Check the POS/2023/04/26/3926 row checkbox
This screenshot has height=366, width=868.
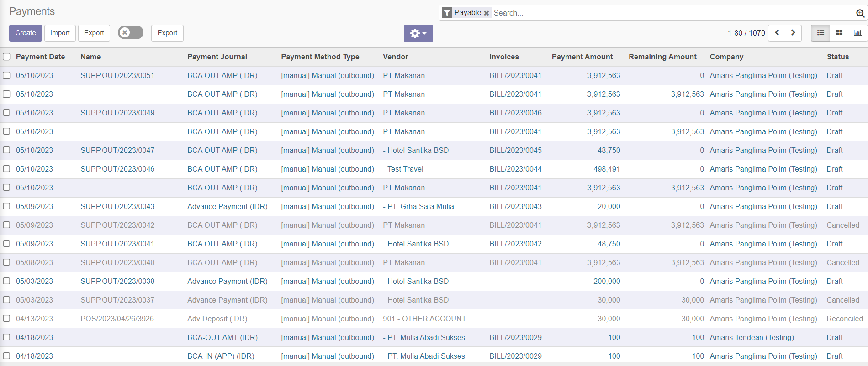point(6,319)
